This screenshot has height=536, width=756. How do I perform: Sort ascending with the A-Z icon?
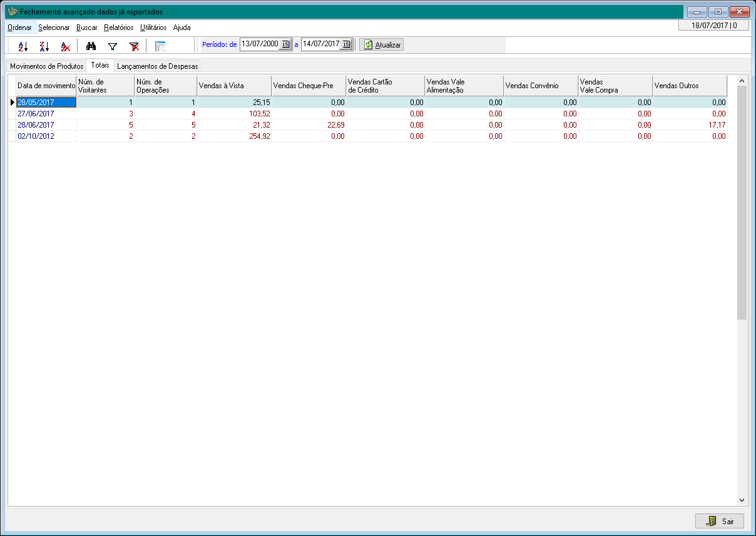23,46
